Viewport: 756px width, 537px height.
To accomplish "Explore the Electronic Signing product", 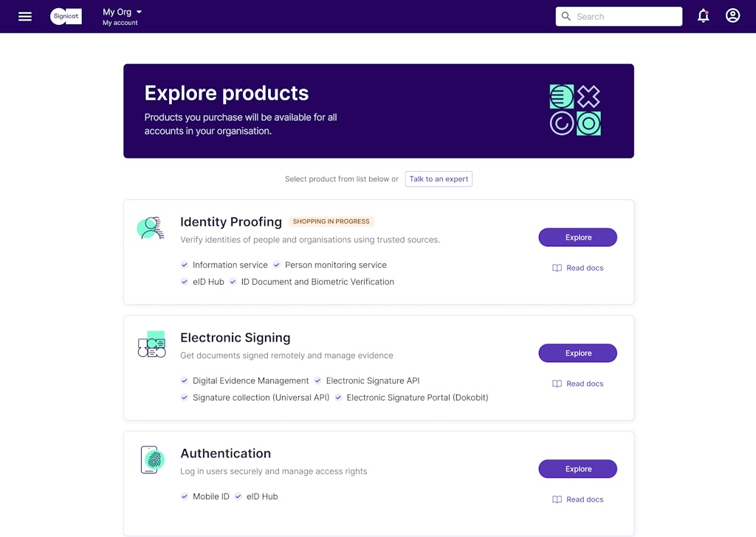I will click(577, 353).
